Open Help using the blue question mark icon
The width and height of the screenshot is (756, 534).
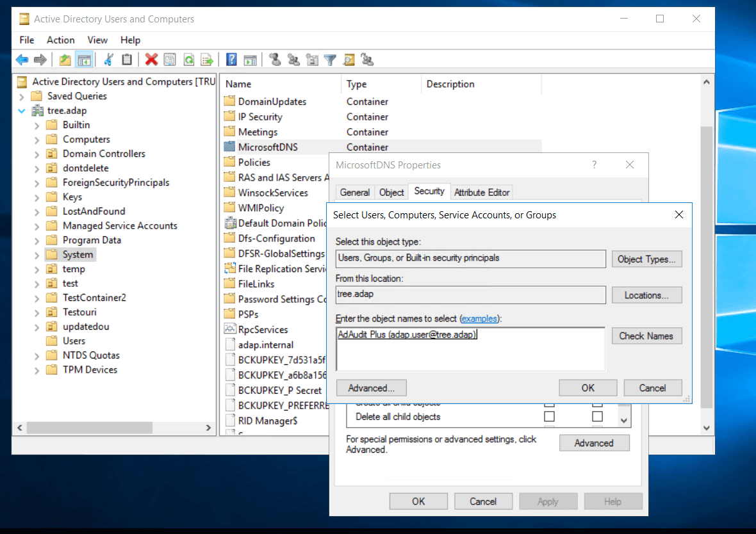[x=232, y=60]
